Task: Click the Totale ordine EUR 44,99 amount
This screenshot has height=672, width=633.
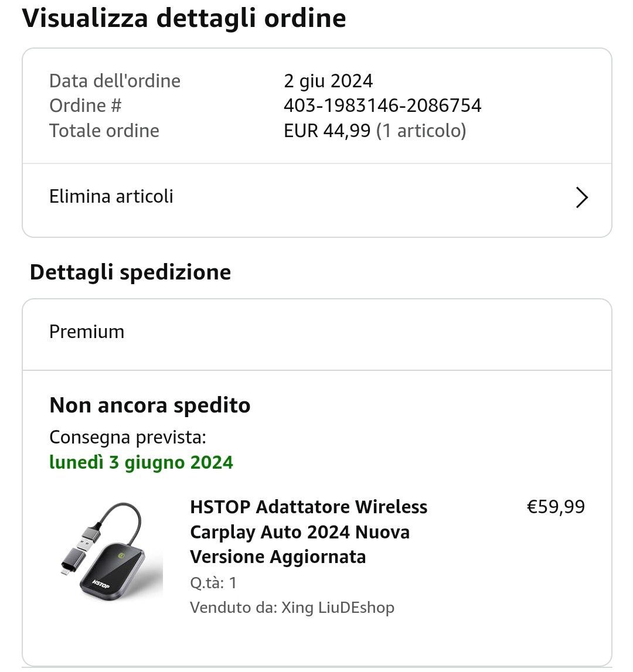Action: pos(327,130)
